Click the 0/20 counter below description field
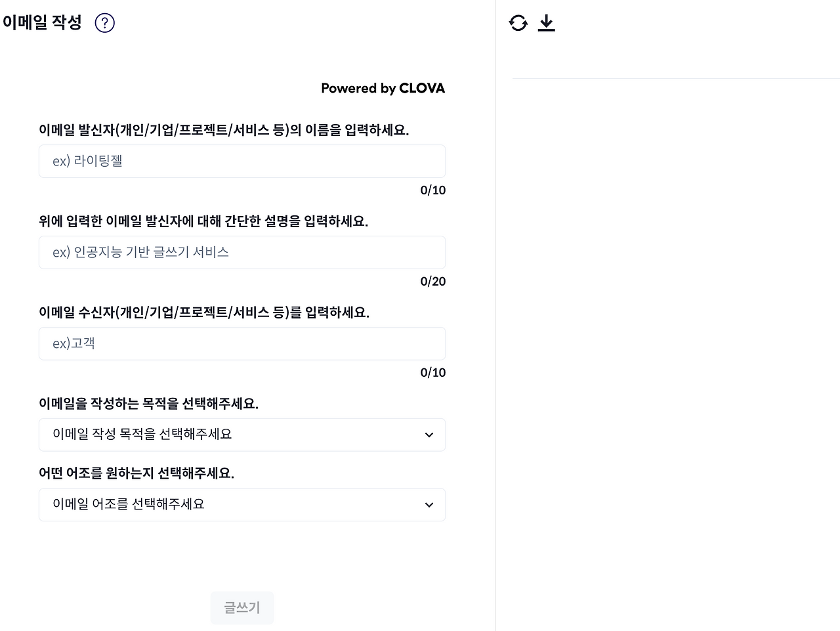This screenshot has width=840, height=631. pos(432,281)
